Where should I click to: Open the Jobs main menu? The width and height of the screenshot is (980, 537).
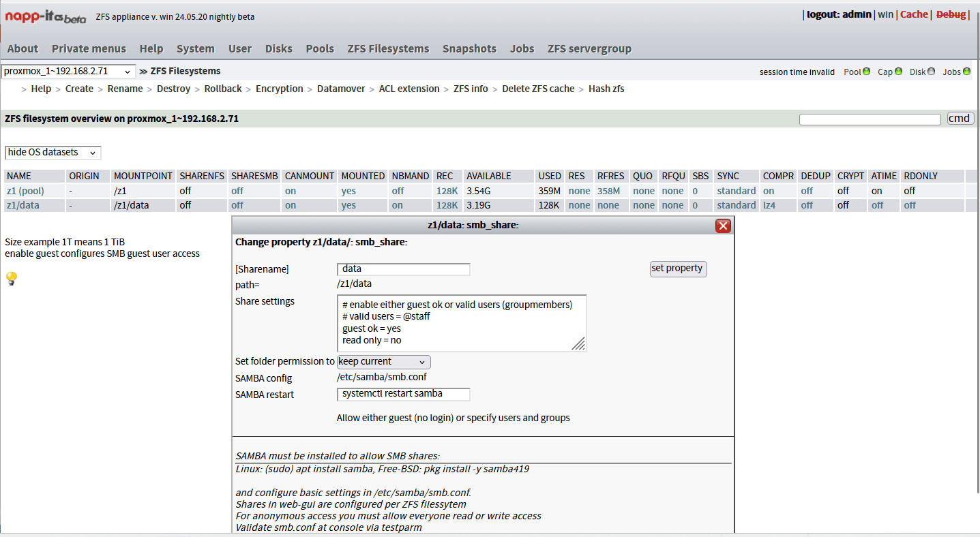(x=522, y=48)
